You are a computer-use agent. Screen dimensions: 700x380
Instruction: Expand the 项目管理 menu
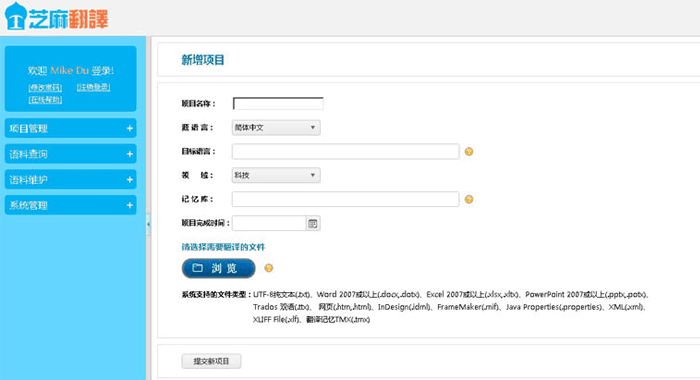coord(71,128)
